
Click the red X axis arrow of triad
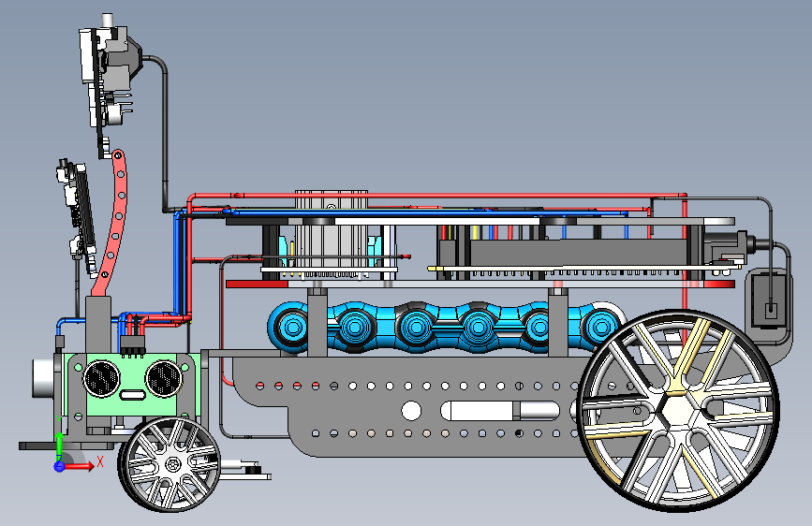point(81,466)
